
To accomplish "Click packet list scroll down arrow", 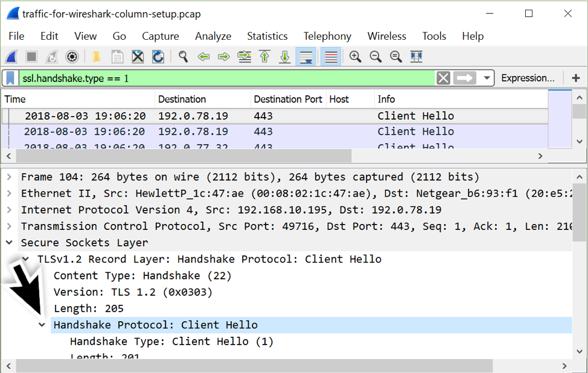I will (x=580, y=141).
